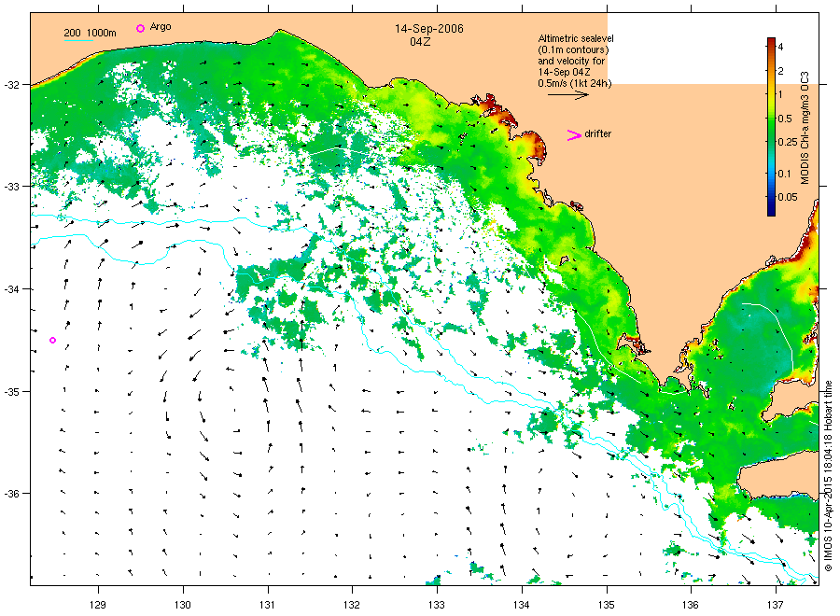Click the '0.5m/s (1kt 24h)' velocity scale text

coord(575,83)
